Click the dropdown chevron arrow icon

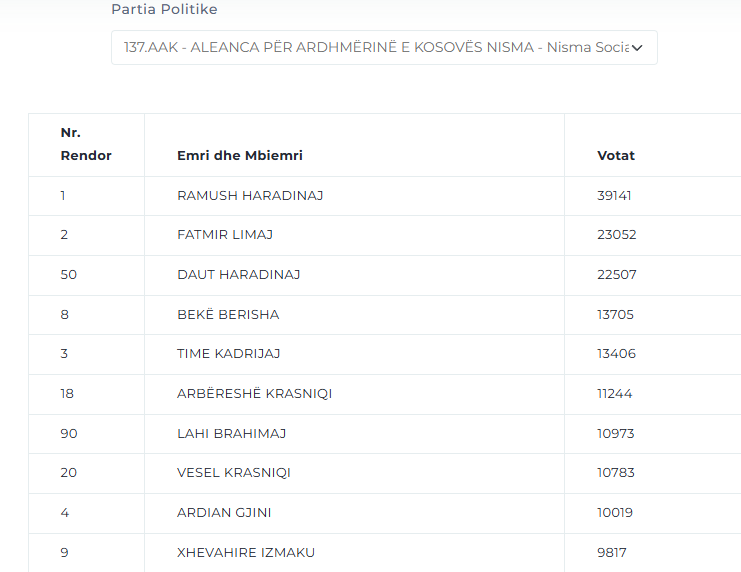click(x=637, y=47)
